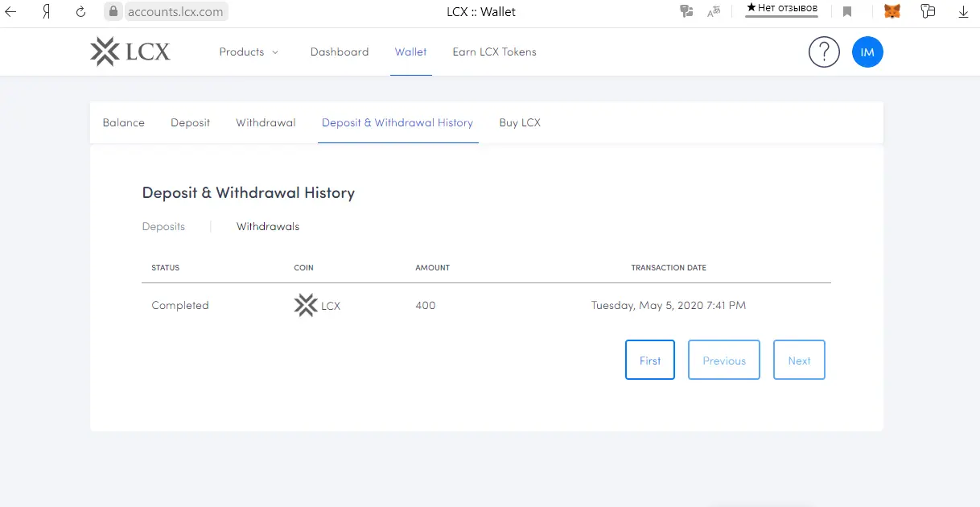
Task: Go to homepage via LCX logo
Action: point(130,52)
